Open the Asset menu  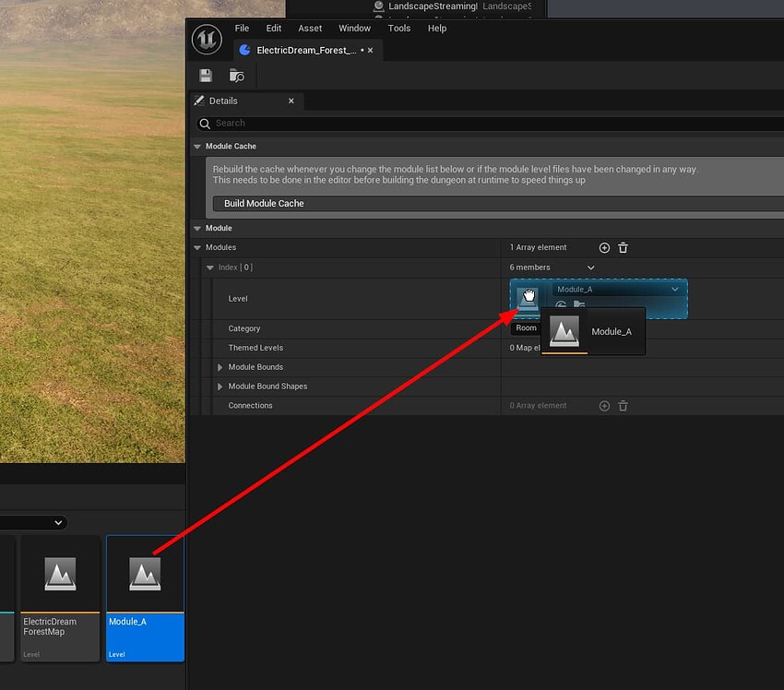[x=310, y=29]
